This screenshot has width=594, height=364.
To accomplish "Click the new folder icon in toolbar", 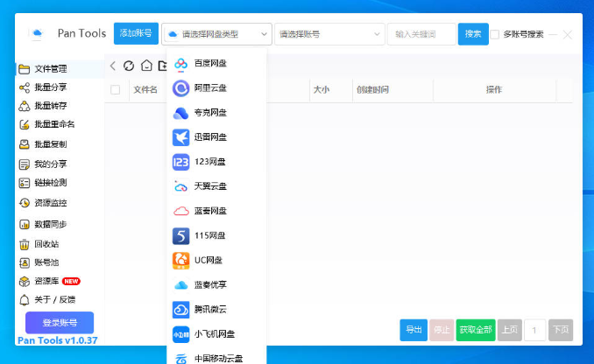I will pyautogui.click(x=162, y=66).
